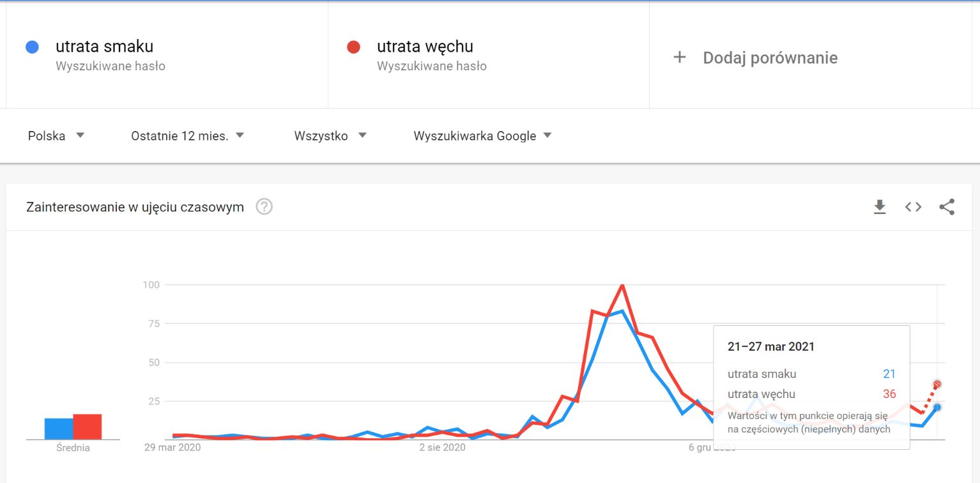The height and width of the screenshot is (483, 980).
Task: Open the Polska region dropdown
Action: coord(56,135)
